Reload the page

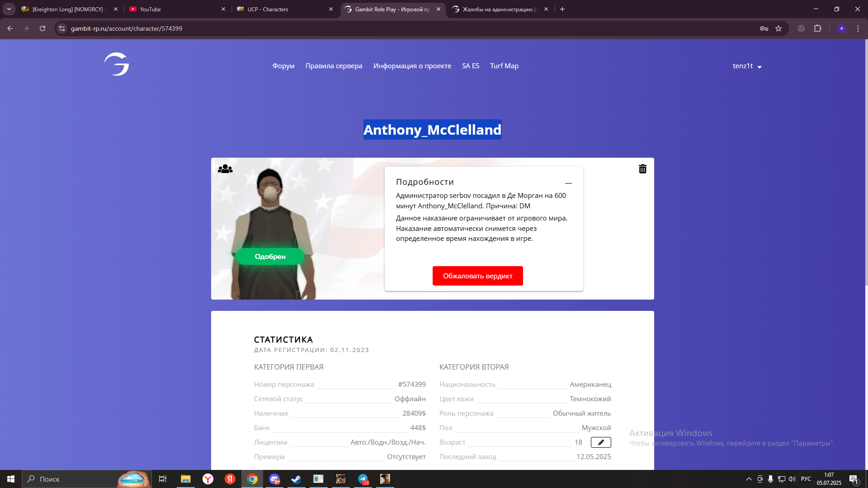click(42, 28)
